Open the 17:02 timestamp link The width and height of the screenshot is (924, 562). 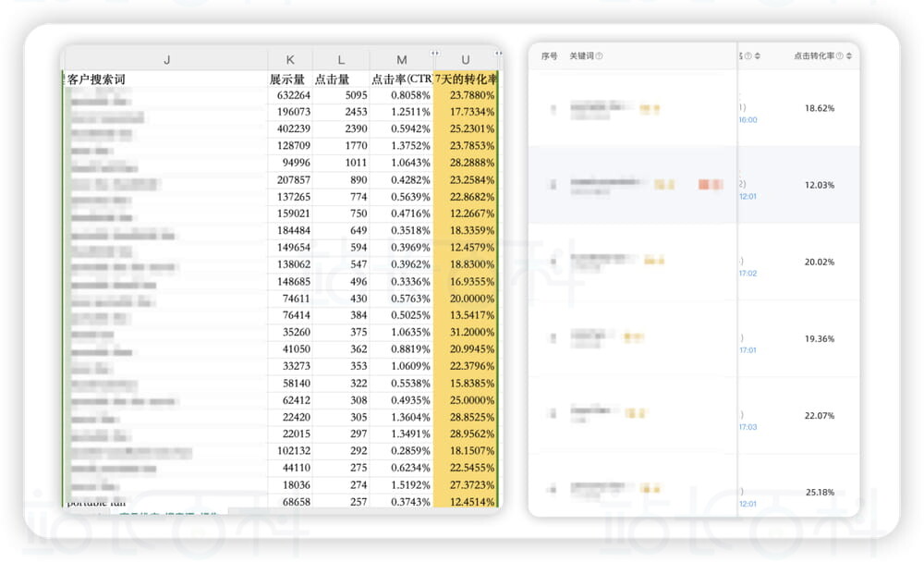pyautogui.click(x=748, y=274)
